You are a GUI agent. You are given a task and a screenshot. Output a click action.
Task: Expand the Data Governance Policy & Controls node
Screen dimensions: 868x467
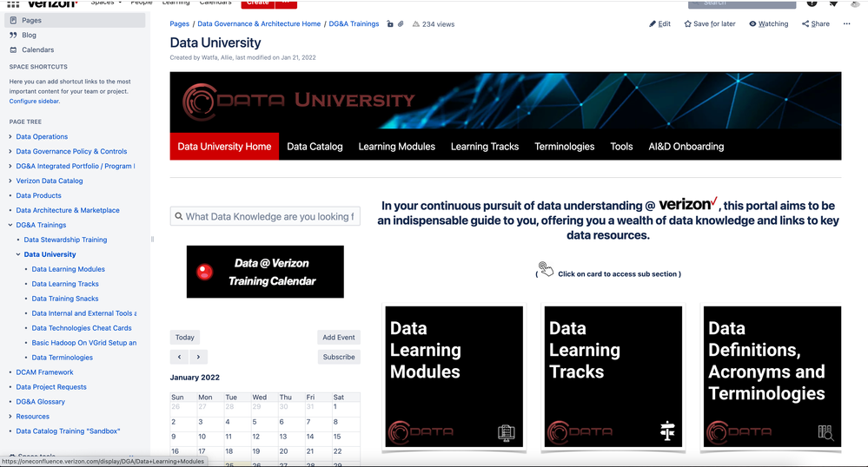(x=10, y=151)
